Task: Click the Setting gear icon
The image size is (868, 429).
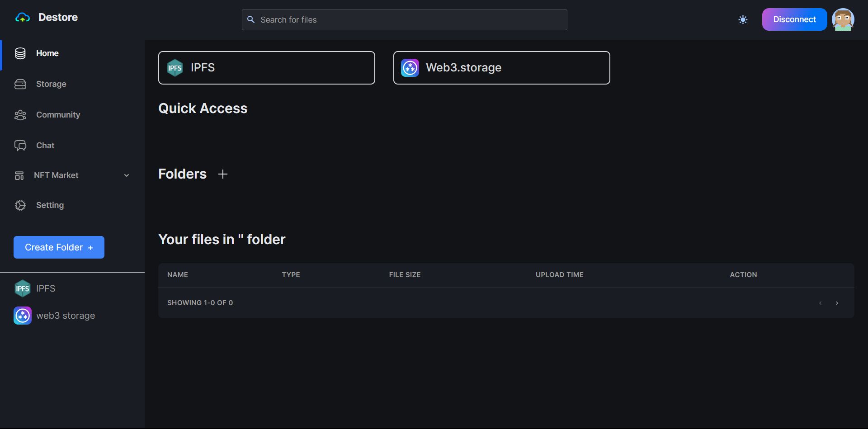Action: click(20, 205)
